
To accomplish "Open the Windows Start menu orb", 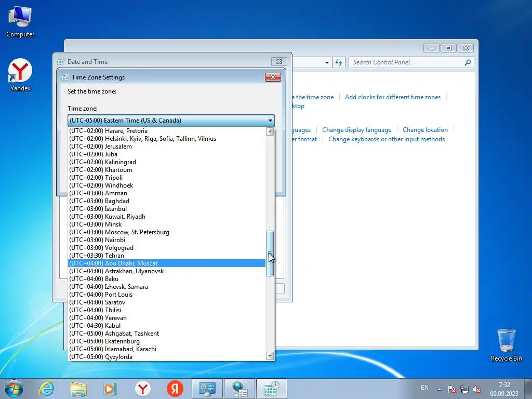I will (14, 389).
